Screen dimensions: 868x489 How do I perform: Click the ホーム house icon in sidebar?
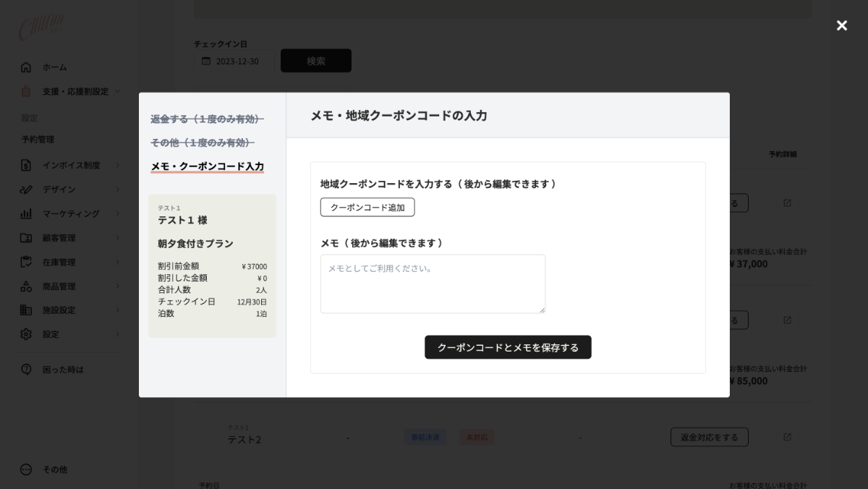pos(26,67)
